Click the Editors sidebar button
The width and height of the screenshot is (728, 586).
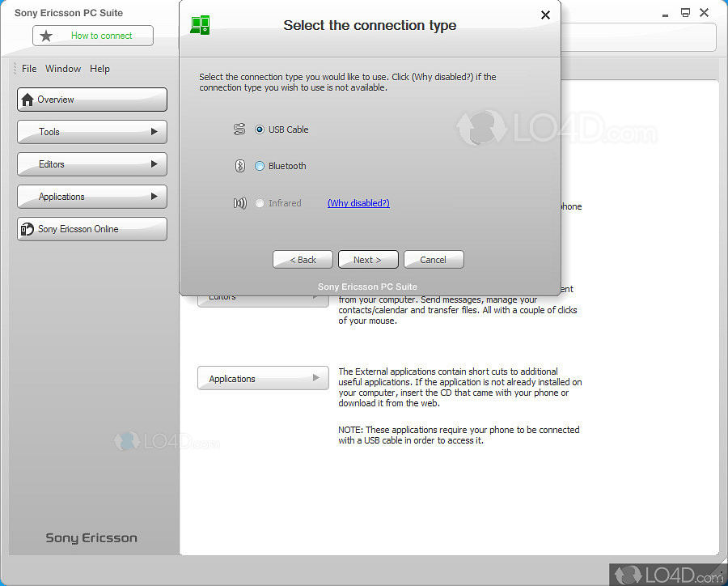(x=92, y=164)
